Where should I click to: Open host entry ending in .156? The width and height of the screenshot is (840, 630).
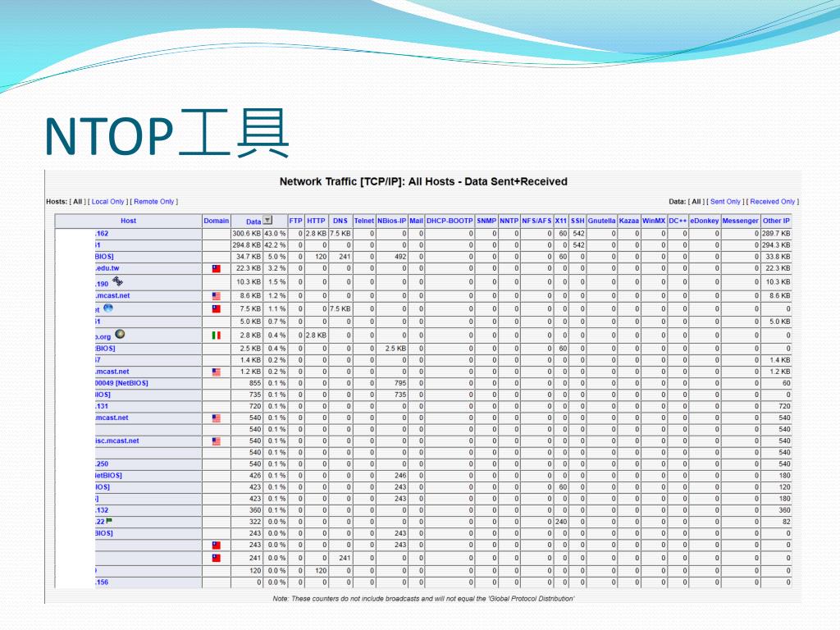pyautogui.click(x=102, y=582)
